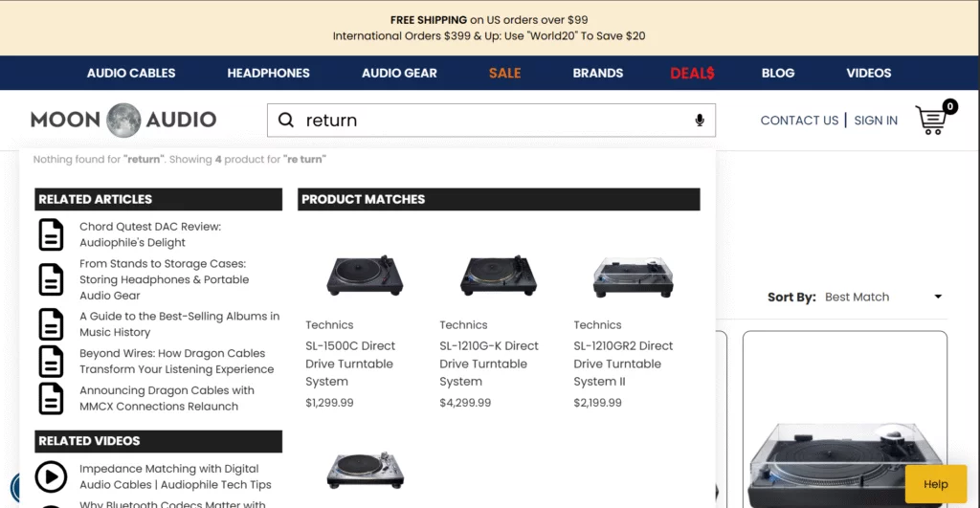Click SL-1210GR2 turntable thumbnail

pos(634,276)
